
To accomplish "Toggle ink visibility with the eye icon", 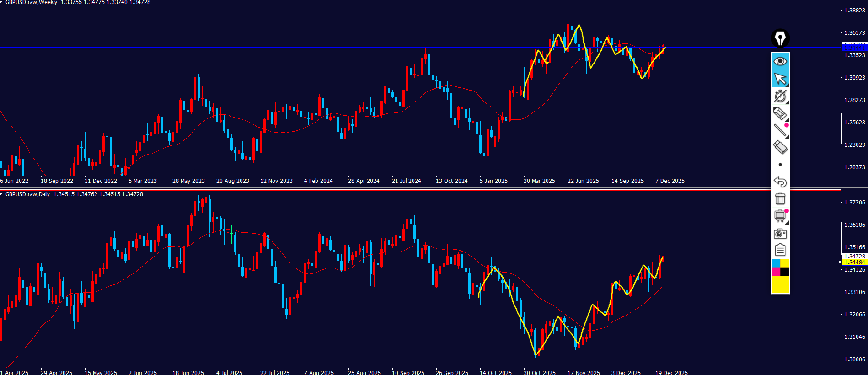I will [780, 61].
